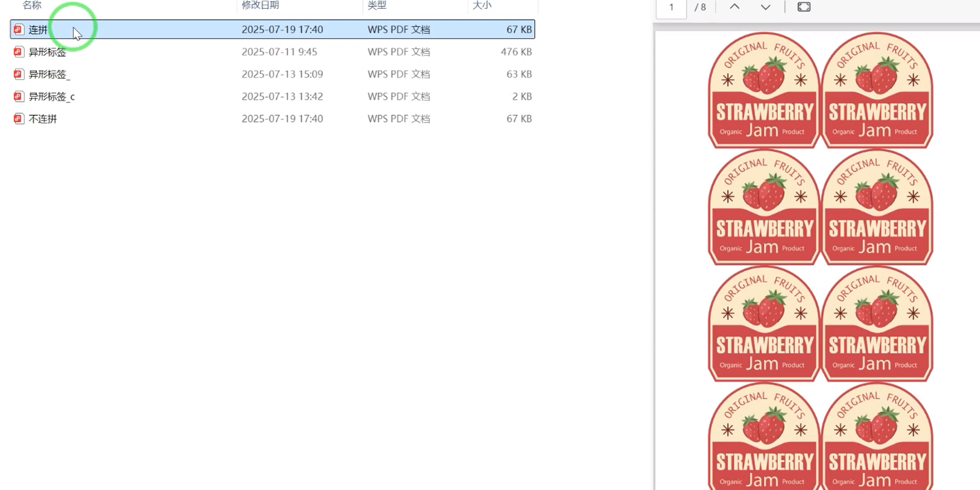This screenshot has width=980, height=490.
Task: Click the page number input field
Action: [x=671, y=8]
